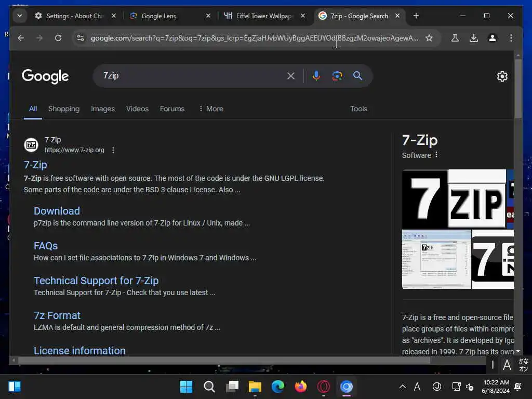Go back to the previous page
The width and height of the screenshot is (532, 399).
pyautogui.click(x=21, y=38)
